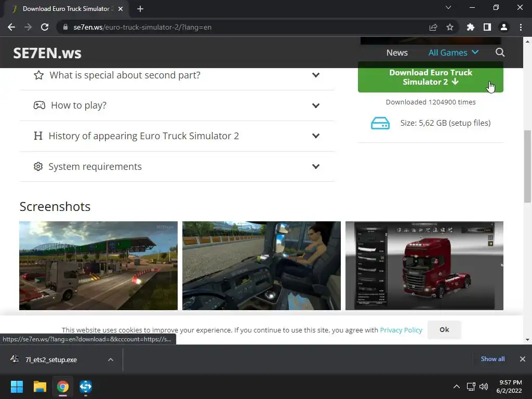Reload the current page

pos(45,27)
